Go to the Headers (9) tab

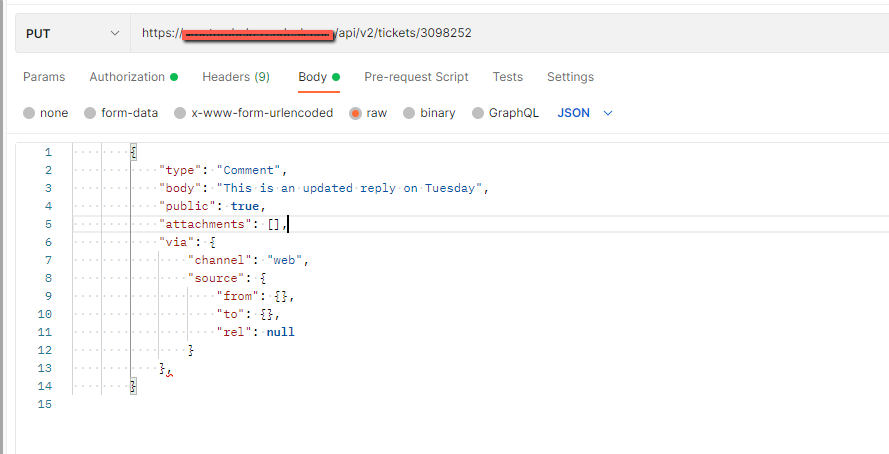236,77
